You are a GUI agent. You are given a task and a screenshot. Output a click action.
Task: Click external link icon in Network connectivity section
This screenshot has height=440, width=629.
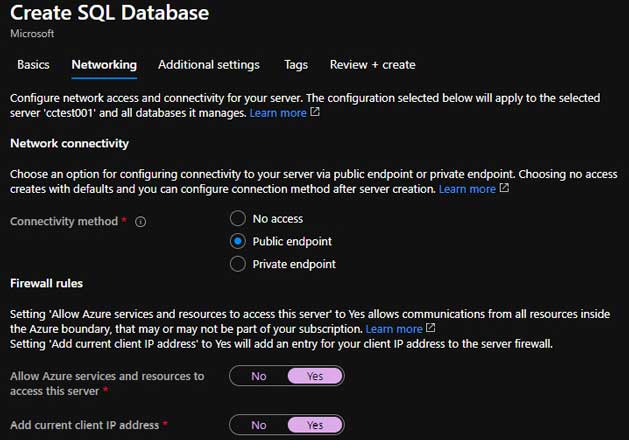504,188
